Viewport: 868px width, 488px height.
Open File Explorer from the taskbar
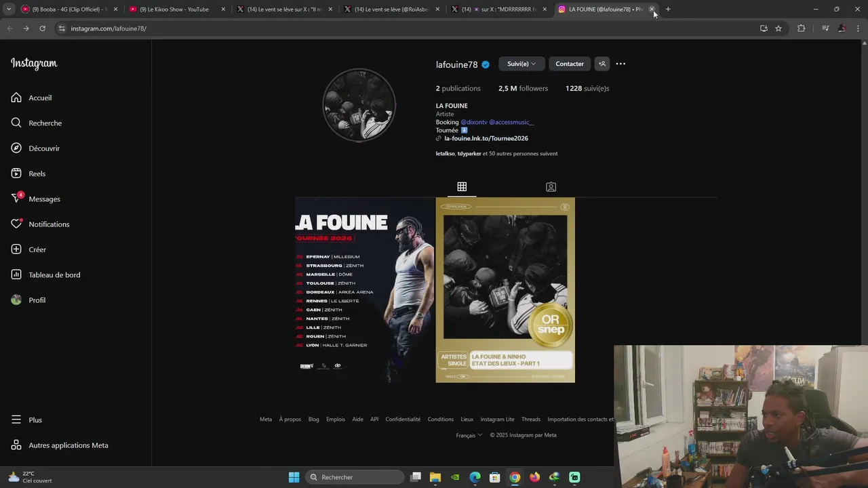point(435,477)
